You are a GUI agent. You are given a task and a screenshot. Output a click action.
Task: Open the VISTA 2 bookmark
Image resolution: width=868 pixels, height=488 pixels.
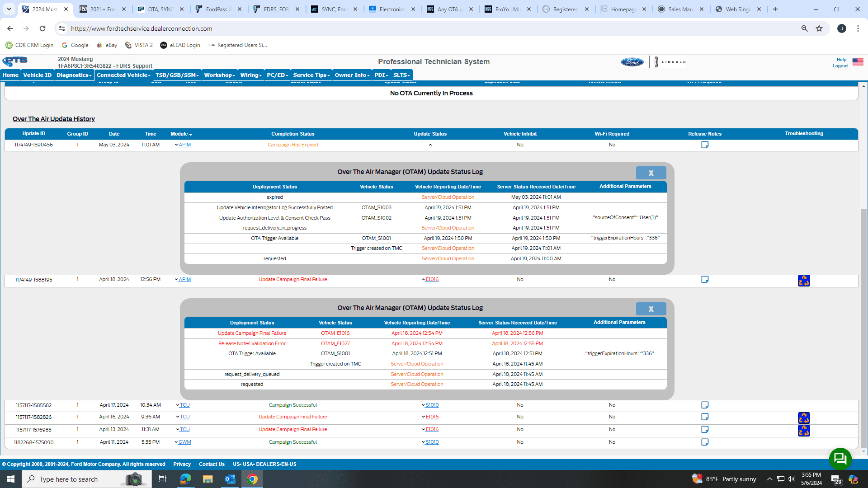tap(139, 45)
